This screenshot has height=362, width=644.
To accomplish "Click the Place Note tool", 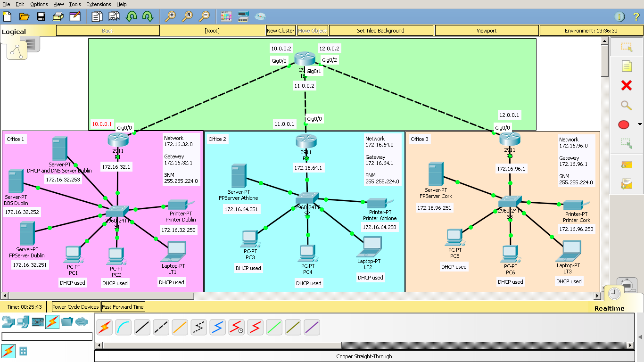I will (626, 65).
